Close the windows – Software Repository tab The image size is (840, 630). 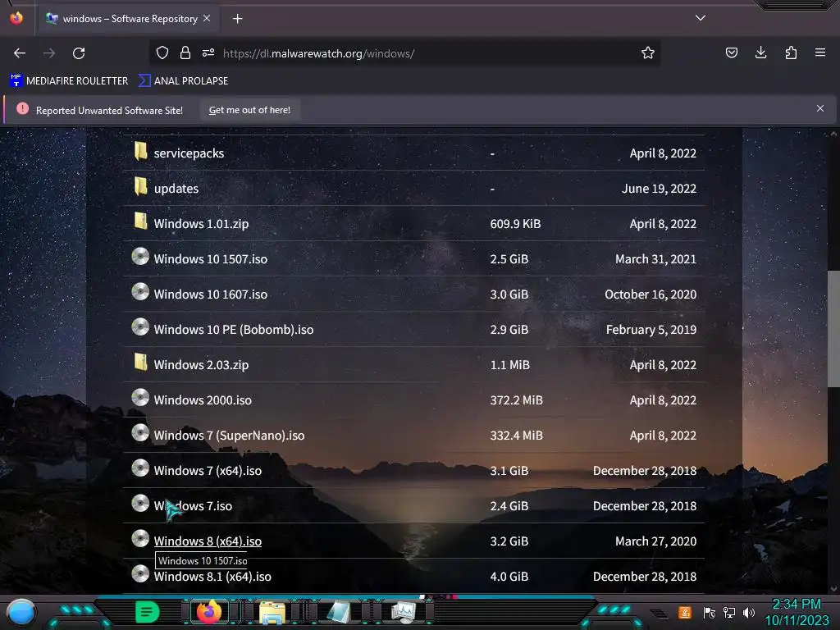point(207,18)
